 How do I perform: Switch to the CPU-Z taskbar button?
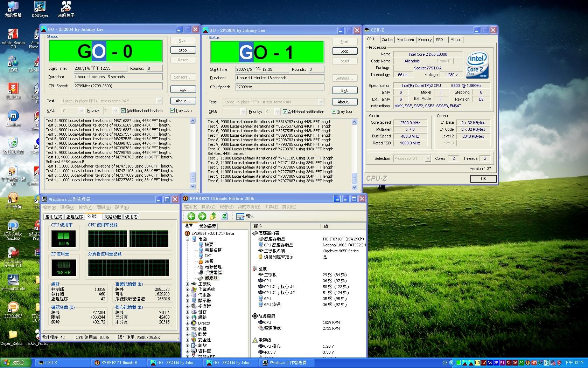(x=63, y=363)
